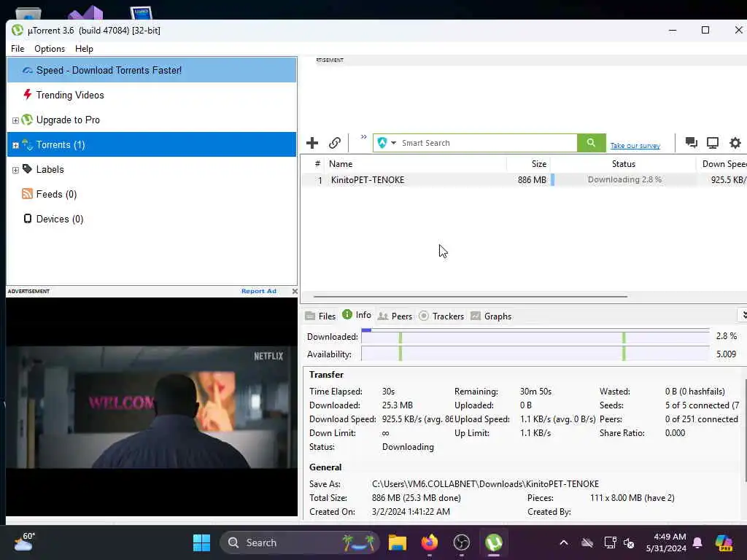
Task: Open the notifications bell icon
Action: point(697,542)
